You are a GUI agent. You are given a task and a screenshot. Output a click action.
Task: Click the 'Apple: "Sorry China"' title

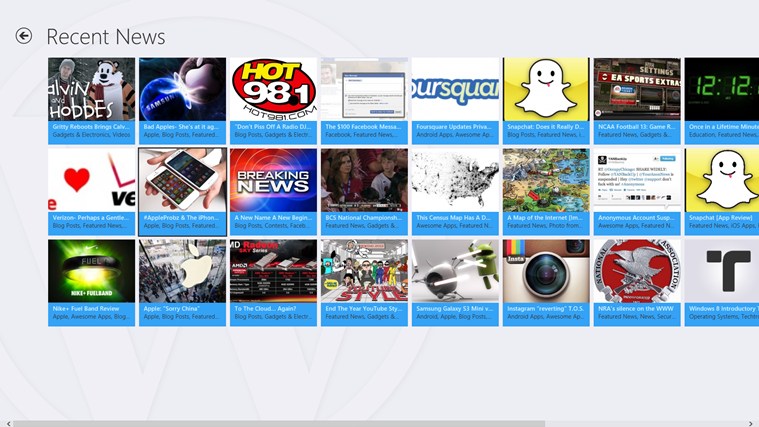tap(173, 309)
